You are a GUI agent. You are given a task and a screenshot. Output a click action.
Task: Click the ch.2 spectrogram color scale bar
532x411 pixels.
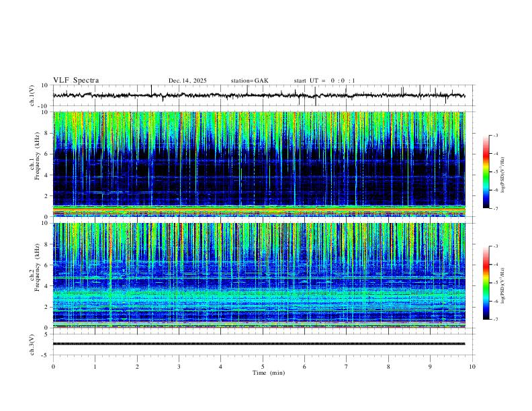(486, 283)
